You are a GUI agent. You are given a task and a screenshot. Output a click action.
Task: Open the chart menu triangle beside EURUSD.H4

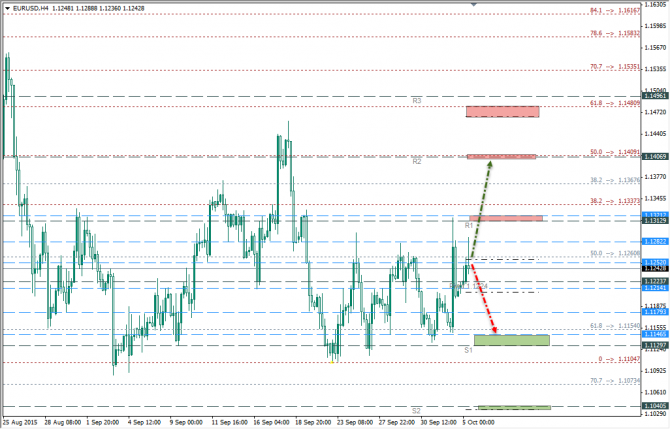point(7,8)
